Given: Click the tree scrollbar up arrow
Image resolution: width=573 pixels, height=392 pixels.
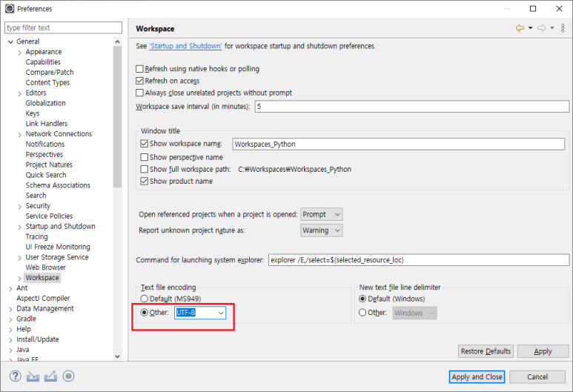Looking at the screenshot, I should tap(117, 41).
